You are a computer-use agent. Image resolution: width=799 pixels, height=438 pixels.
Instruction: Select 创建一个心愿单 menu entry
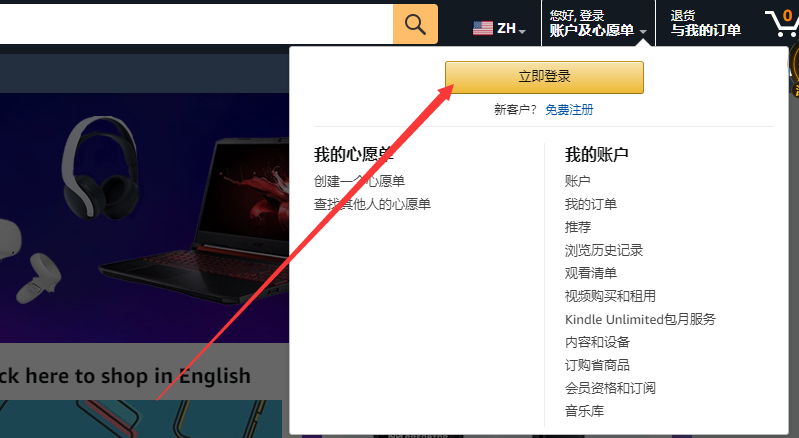coord(359,181)
